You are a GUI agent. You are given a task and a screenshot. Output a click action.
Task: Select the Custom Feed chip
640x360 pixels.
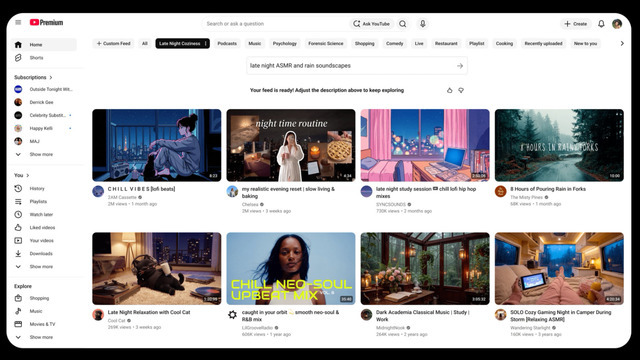click(113, 43)
